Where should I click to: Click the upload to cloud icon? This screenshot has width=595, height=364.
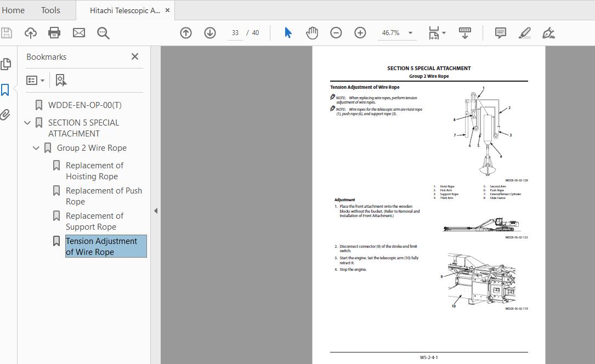31,33
